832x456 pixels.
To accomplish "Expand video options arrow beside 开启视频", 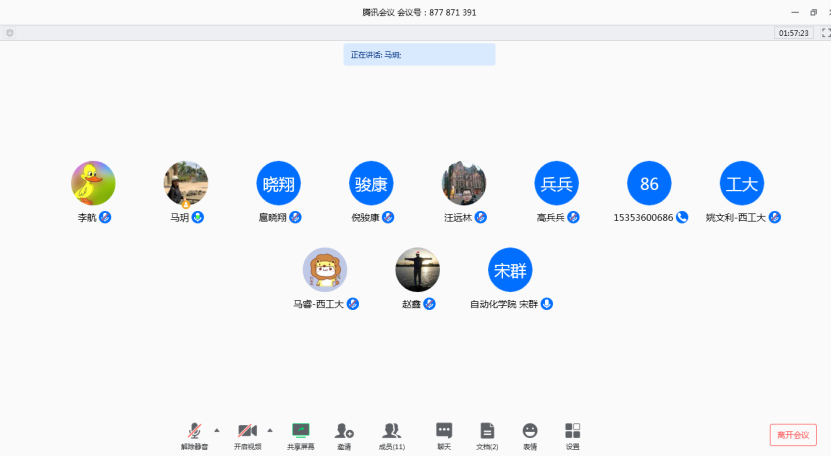I will point(269,429).
